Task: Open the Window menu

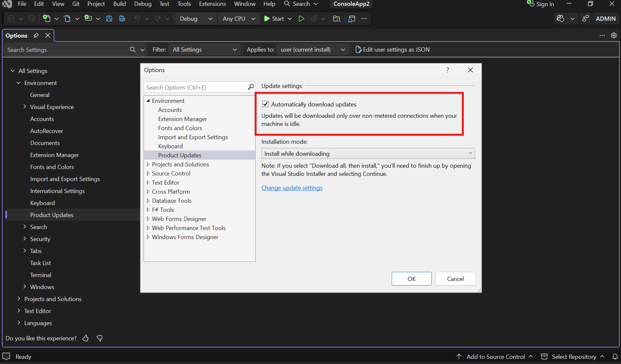Action: pyautogui.click(x=245, y=4)
